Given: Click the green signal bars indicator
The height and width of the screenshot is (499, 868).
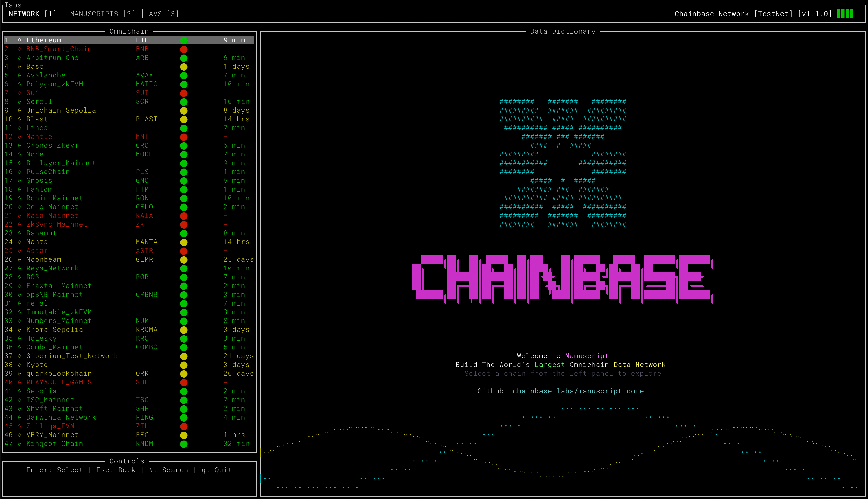Looking at the screenshot, I should [845, 14].
